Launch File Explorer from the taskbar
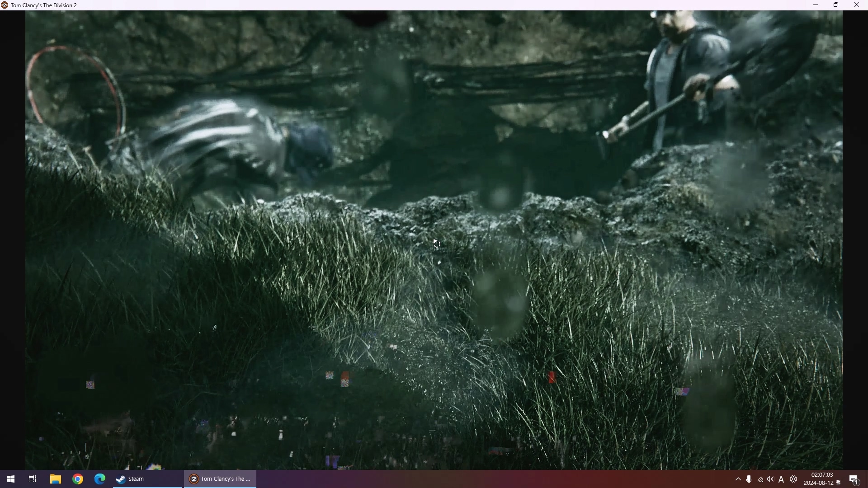This screenshot has width=868, height=488. pyautogui.click(x=55, y=479)
